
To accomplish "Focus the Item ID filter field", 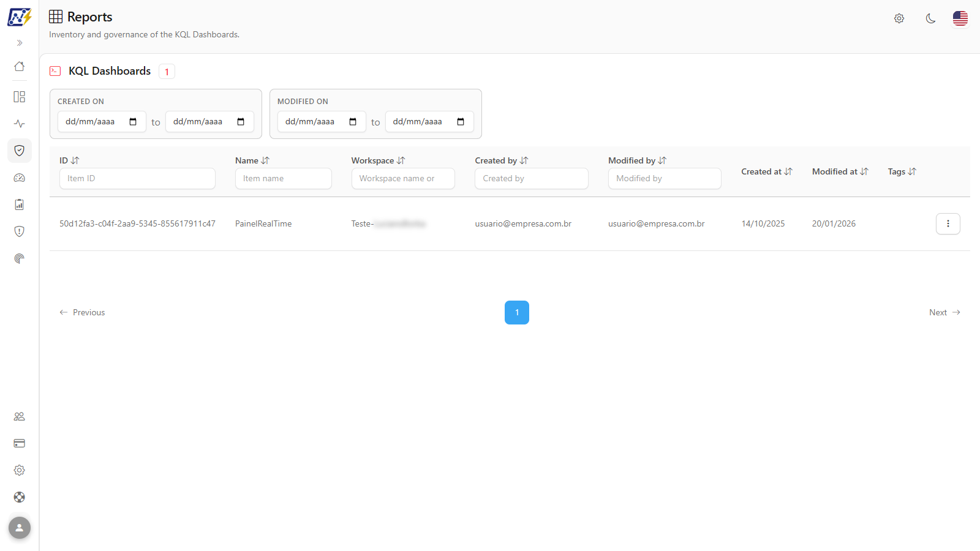I will pyautogui.click(x=137, y=179).
